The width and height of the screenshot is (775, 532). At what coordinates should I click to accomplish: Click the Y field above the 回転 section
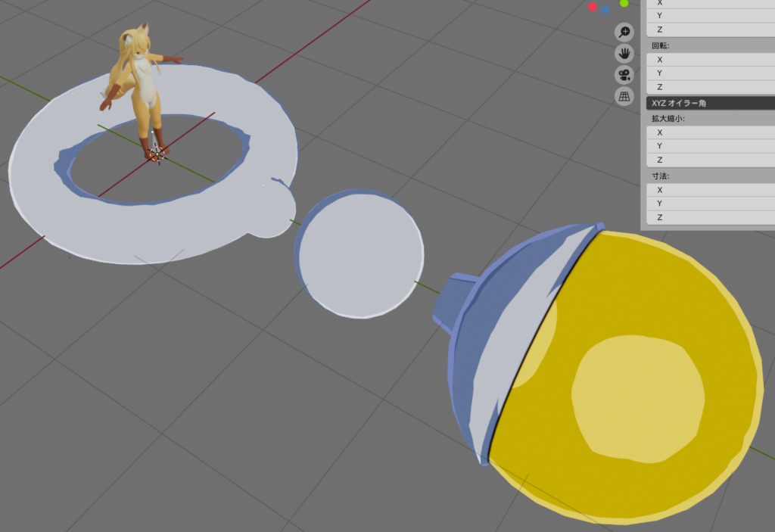(x=711, y=16)
